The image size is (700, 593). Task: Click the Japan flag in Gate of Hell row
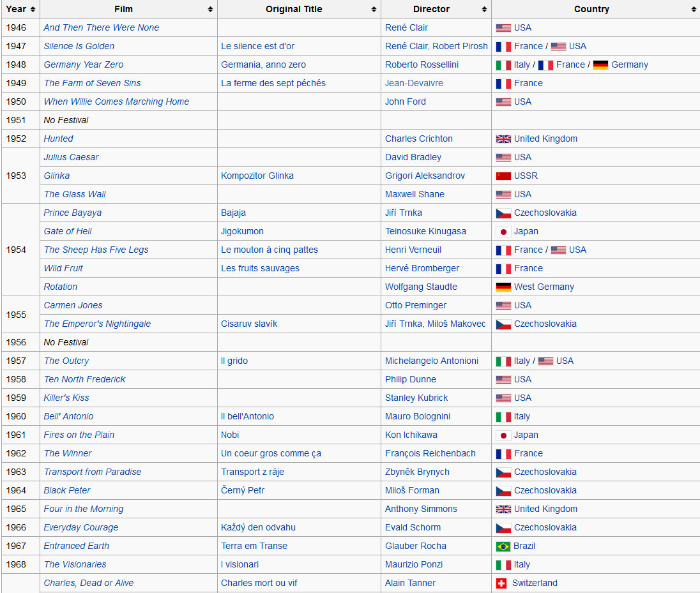[503, 232]
